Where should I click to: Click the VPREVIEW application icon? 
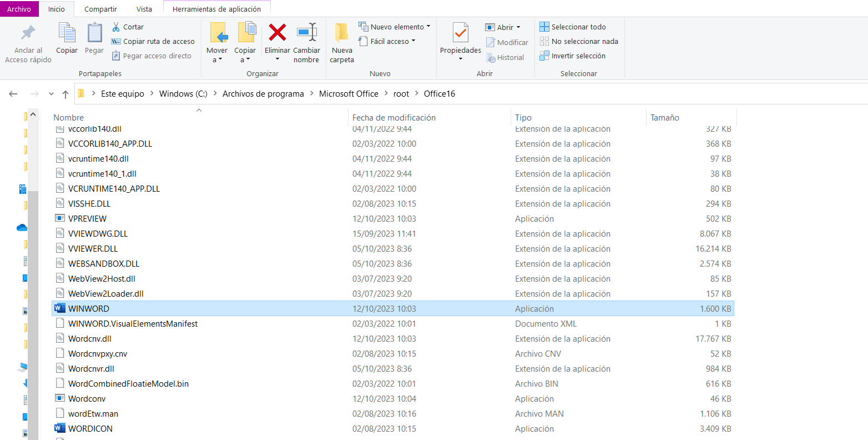tap(60, 218)
